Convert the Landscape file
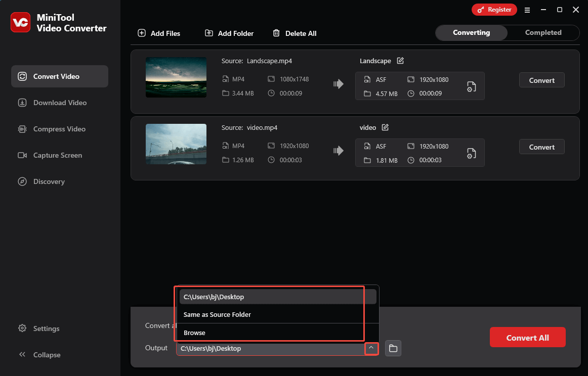Image resolution: width=588 pixels, height=376 pixels. tap(541, 80)
